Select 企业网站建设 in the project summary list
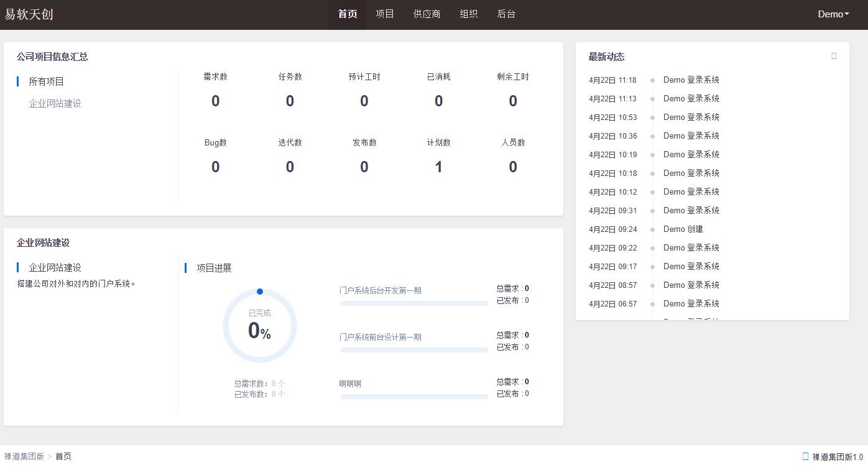 click(55, 103)
